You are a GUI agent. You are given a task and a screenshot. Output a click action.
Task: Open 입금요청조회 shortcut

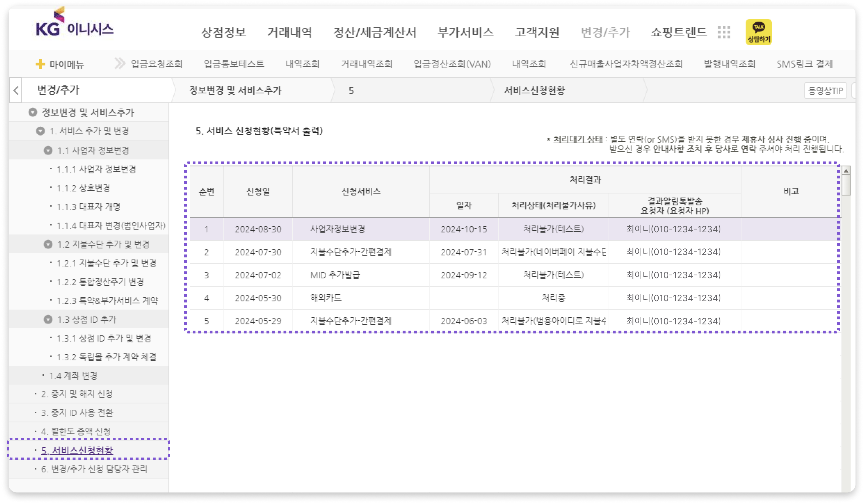point(157,64)
